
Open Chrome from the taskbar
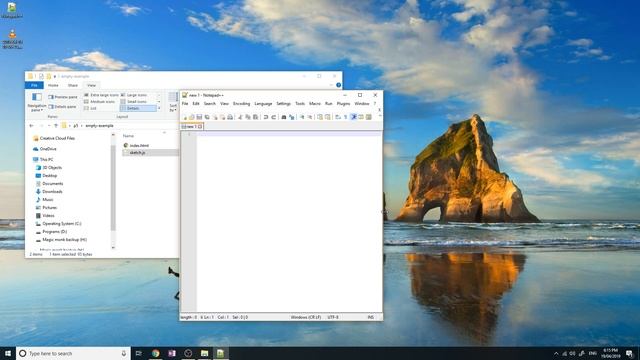(156, 353)
